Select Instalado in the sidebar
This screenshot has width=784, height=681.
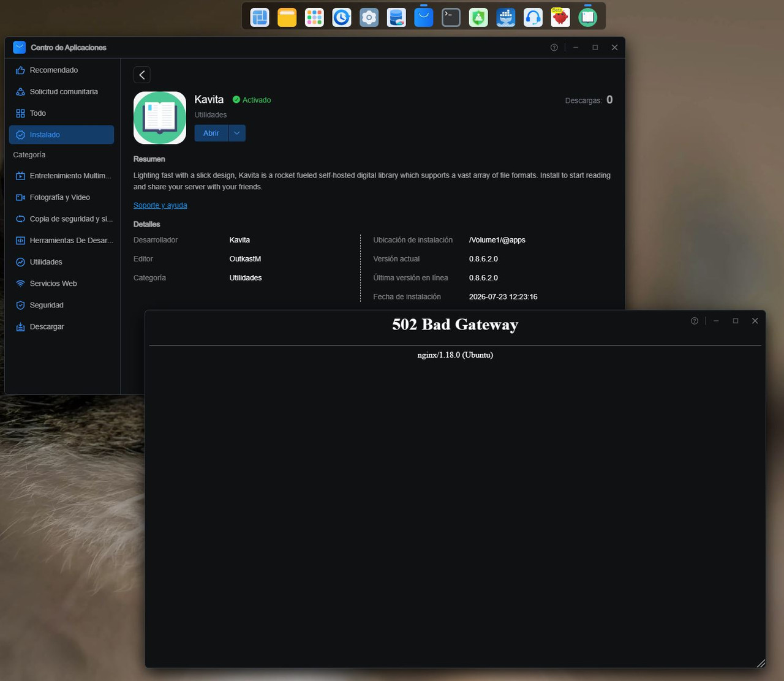(x=61, y=135)
